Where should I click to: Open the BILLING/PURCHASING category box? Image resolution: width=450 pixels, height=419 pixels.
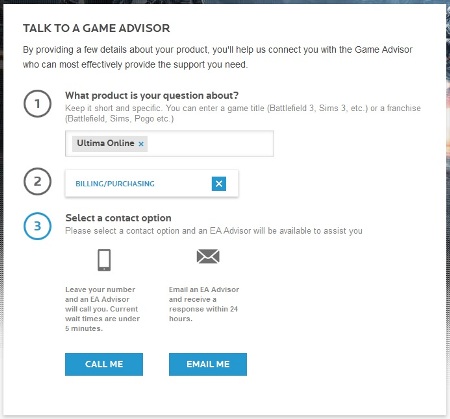point(152,183)
